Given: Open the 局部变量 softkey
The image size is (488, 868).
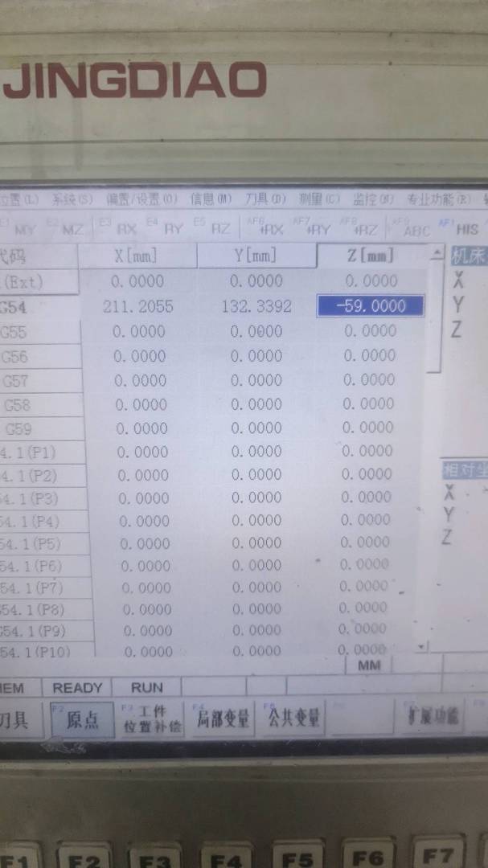Looking at the screenshot, I should coord(222,719).
